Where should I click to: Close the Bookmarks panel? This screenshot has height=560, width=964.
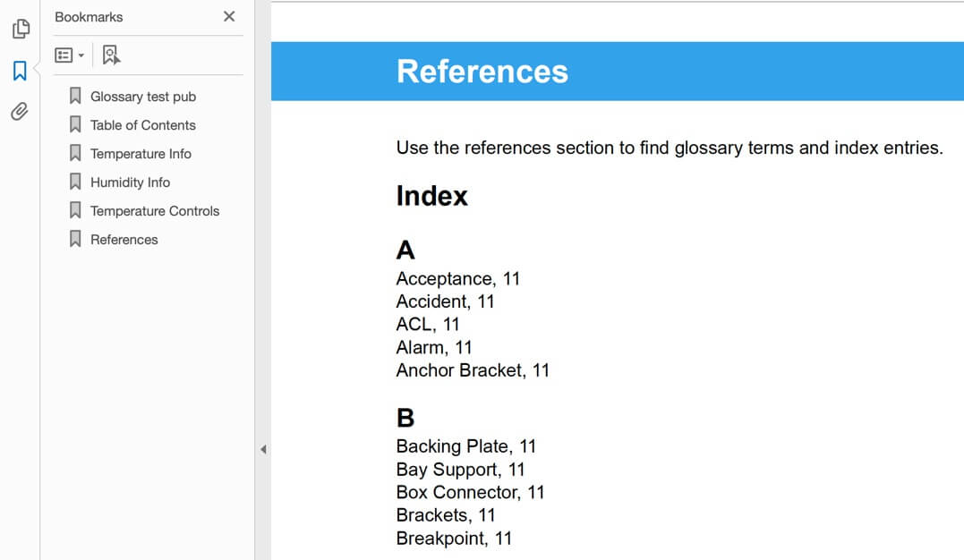[228, 17]
